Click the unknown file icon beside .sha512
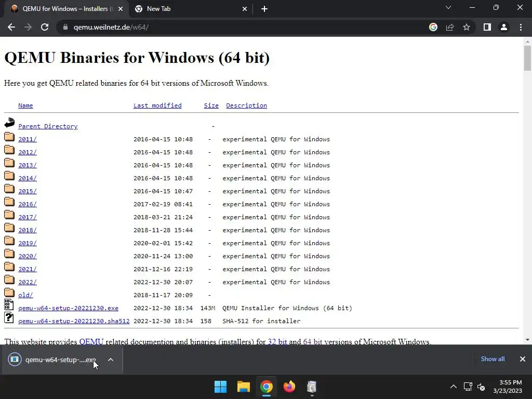532x399 pixels. click(9, 317)
